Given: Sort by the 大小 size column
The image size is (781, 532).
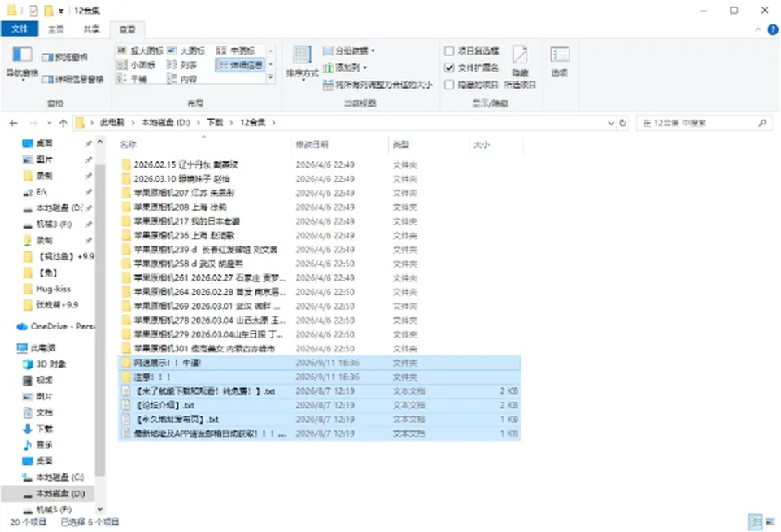Looking at the screenshot, I should [x=496, y=145].
